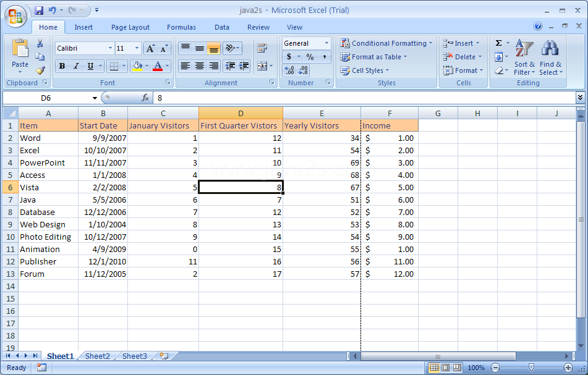Viewport: 588px width, 375px height.
Task: Click the AutoSum sigma icon
Action: pos(498,43)
